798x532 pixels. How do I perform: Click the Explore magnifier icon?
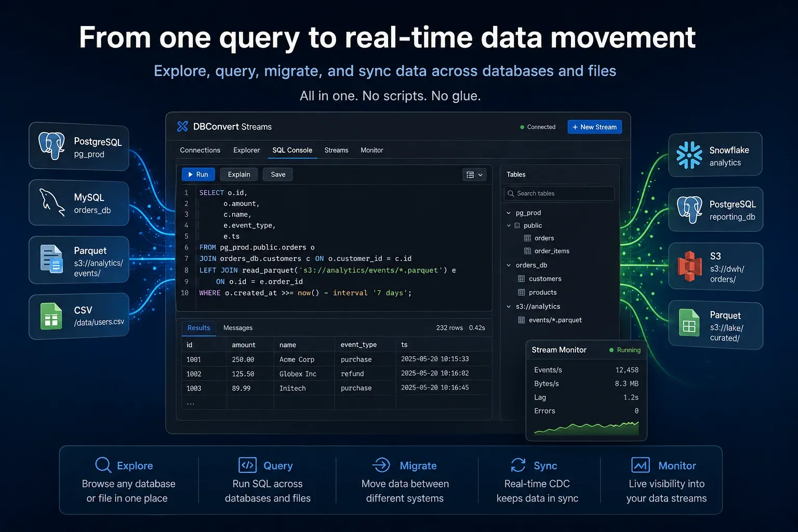coord(103,465)
